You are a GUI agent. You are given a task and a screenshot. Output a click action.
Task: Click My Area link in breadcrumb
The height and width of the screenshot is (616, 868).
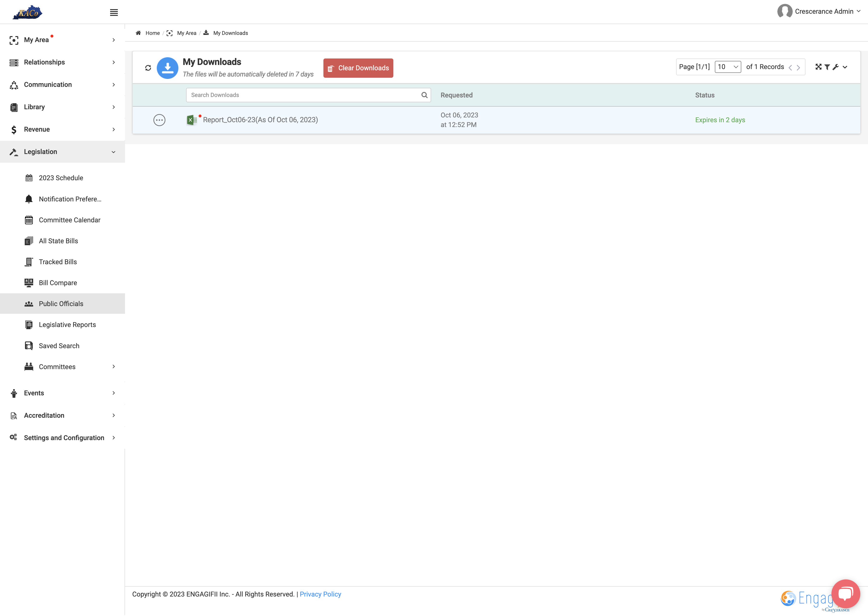(x=187, y=33)
